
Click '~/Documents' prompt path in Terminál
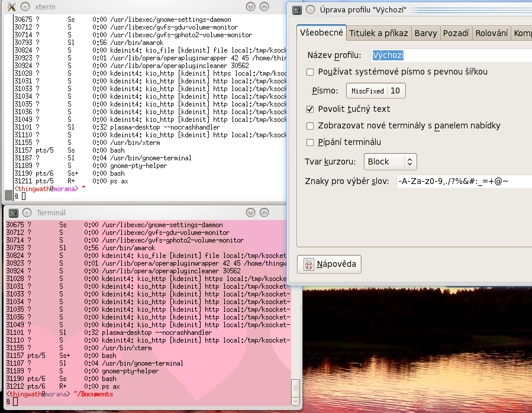[93, 394]
